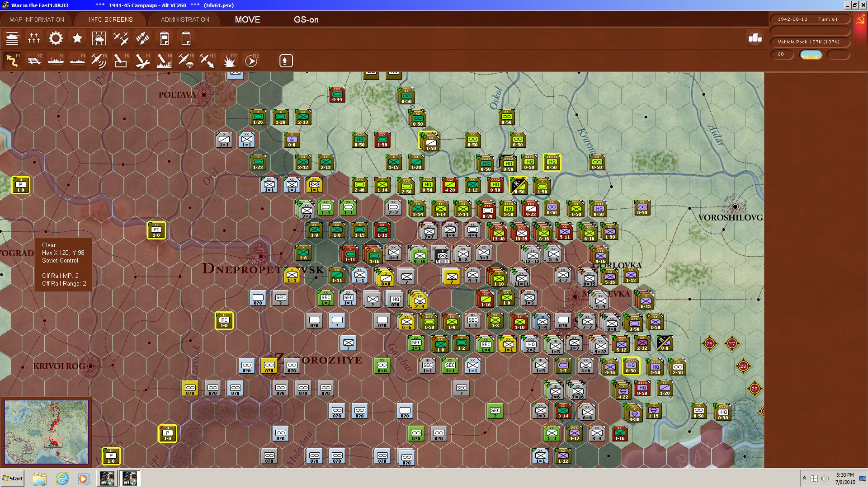The height and width of the screenshot is (488, 868).
Task: Click the boxed up-arrow toolbar icon
Action: point(286,61)
